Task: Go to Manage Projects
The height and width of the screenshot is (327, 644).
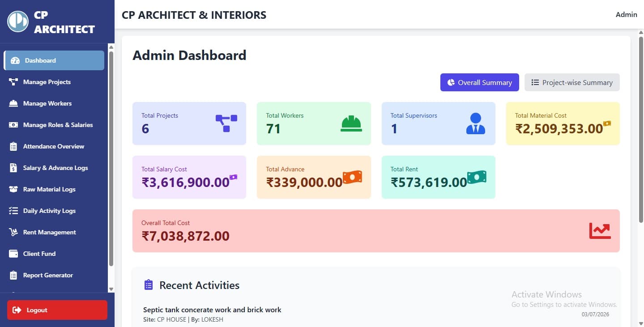Action: [x=54, y=82]
